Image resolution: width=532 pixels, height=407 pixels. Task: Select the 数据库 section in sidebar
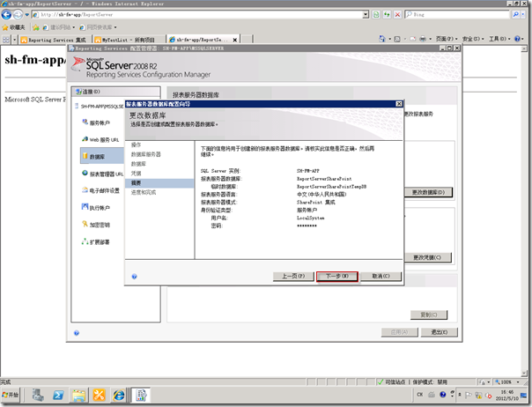102,156
